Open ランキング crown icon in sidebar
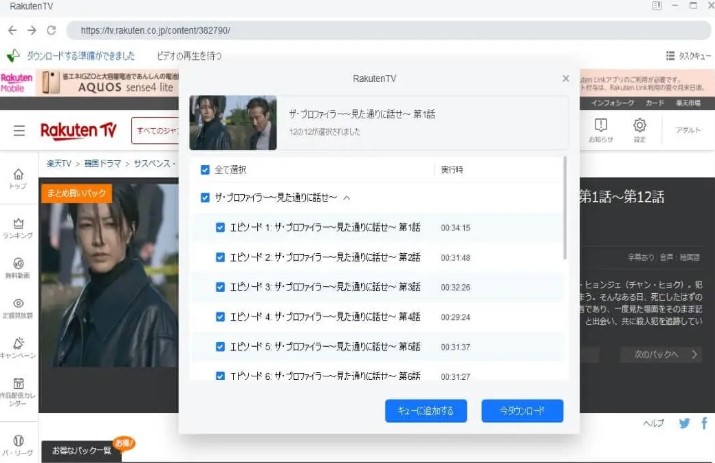The height and width of the screenshot is (463, 715). 18,229
